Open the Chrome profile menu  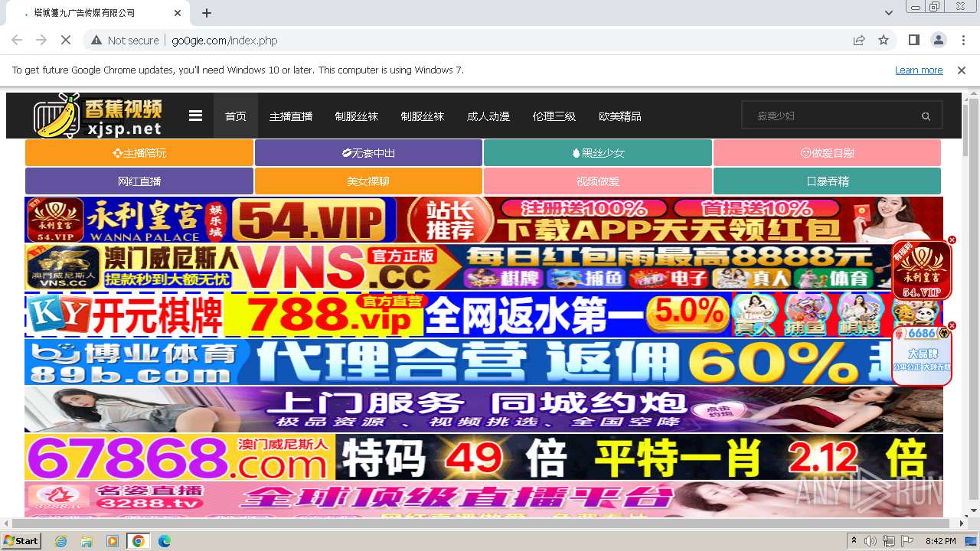point(938,40)
